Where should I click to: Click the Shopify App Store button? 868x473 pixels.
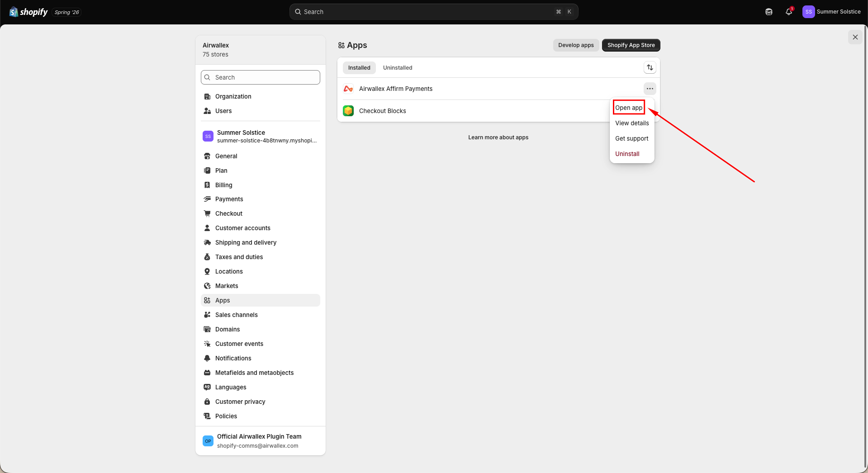click(x=631, y=45)
